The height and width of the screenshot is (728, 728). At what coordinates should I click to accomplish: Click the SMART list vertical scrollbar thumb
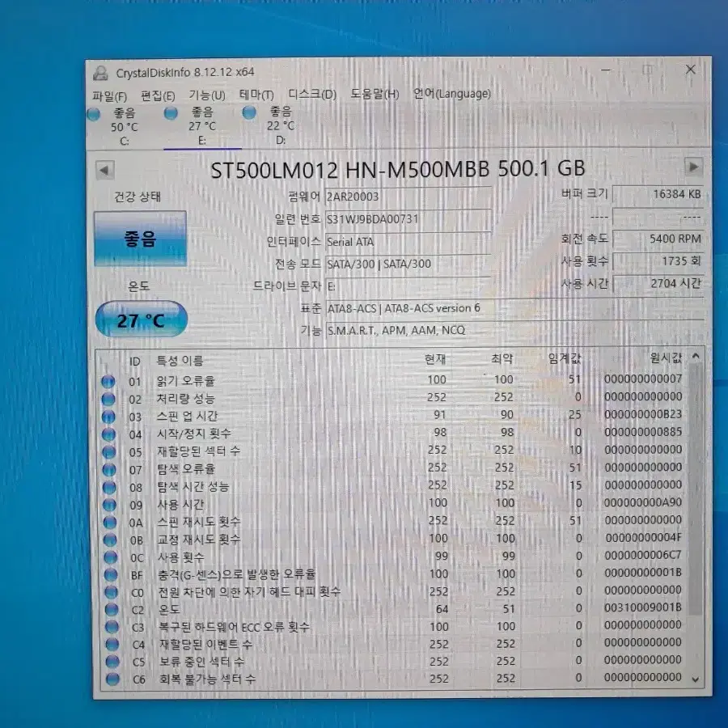pyautogui.click(x=696, y=489)
